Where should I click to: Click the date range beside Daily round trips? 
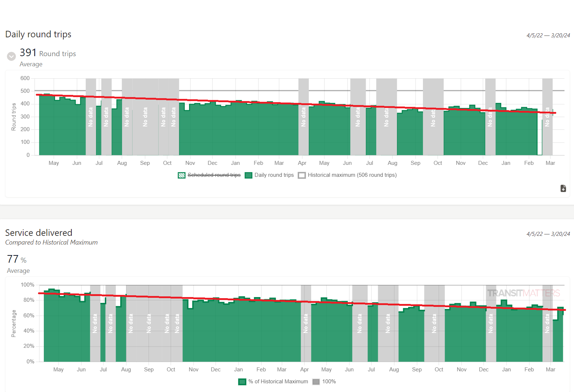point(548,36)
